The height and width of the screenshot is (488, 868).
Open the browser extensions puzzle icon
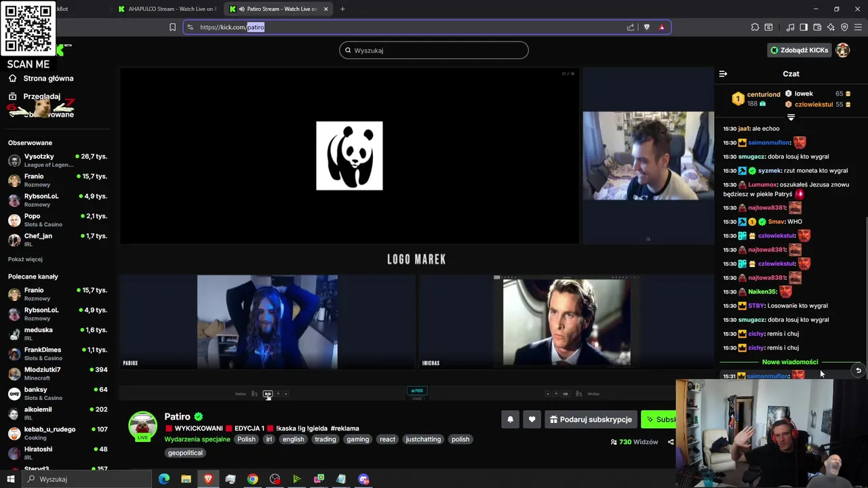[755, 27]
